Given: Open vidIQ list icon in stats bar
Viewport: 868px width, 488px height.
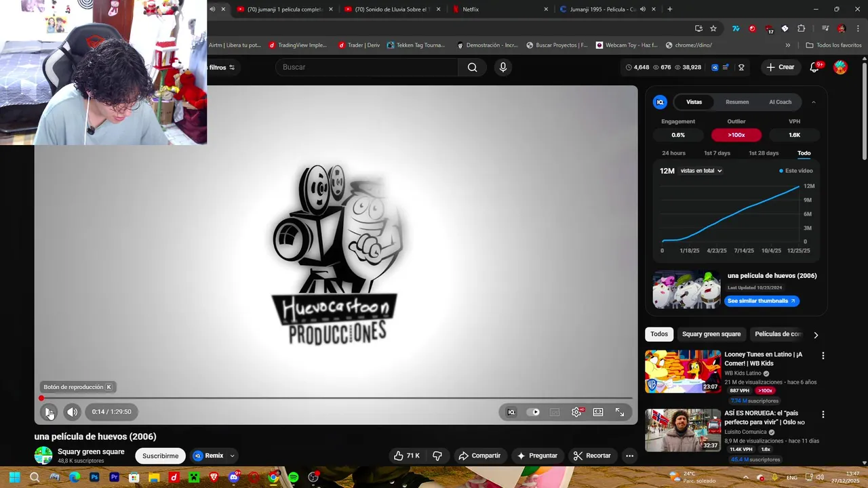Looking at the screenshot, I should (726, 67).
